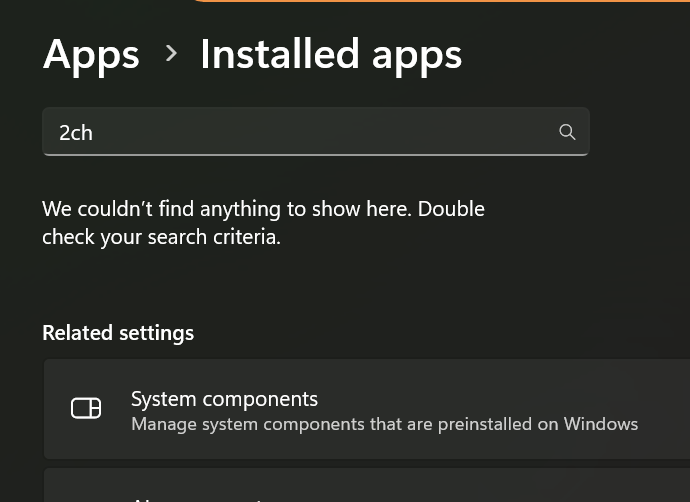Click empty space in the search box middle
The image size is (690, 502).
320,132
